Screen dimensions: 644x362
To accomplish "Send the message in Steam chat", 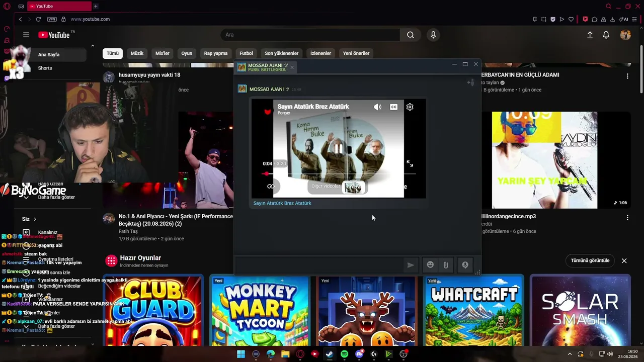I will pyautogui.click(x=411, y=265).
